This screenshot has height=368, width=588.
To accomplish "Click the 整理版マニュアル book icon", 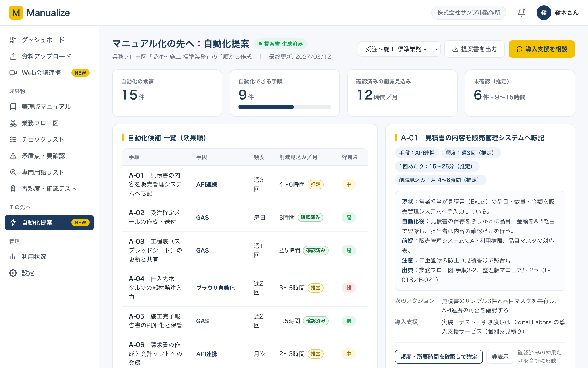I will (x=13, y=106).
